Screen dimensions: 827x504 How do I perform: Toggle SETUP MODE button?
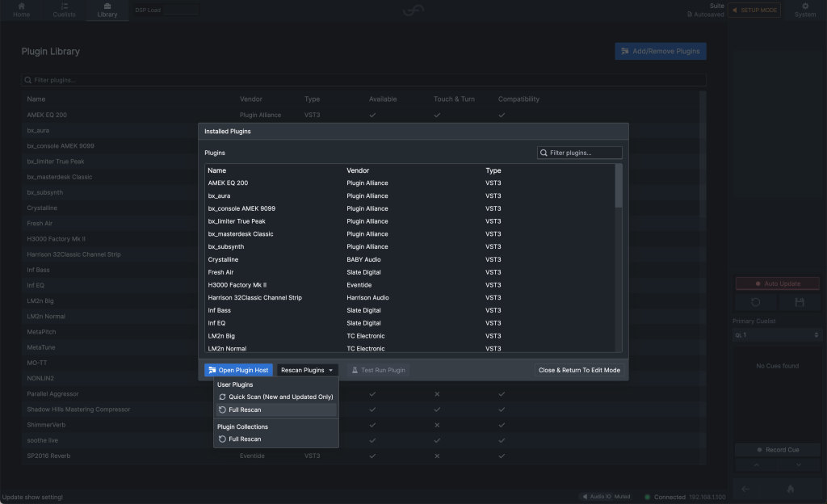pyautogui.click(x=754, y=10)
